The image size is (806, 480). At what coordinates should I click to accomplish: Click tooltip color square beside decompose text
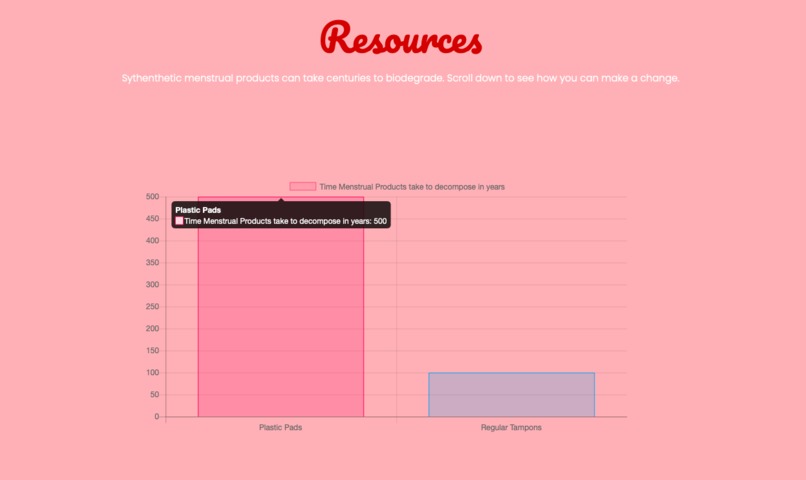[179, 221]
